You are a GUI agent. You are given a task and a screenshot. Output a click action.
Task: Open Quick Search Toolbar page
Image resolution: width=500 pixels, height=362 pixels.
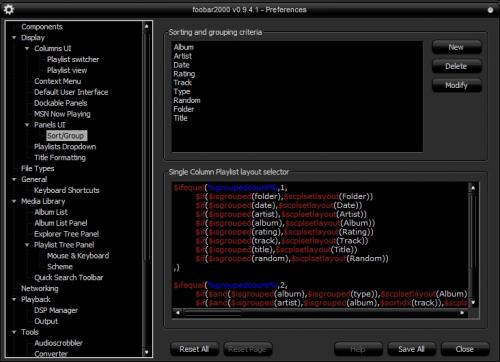click(x=68, y=278)
